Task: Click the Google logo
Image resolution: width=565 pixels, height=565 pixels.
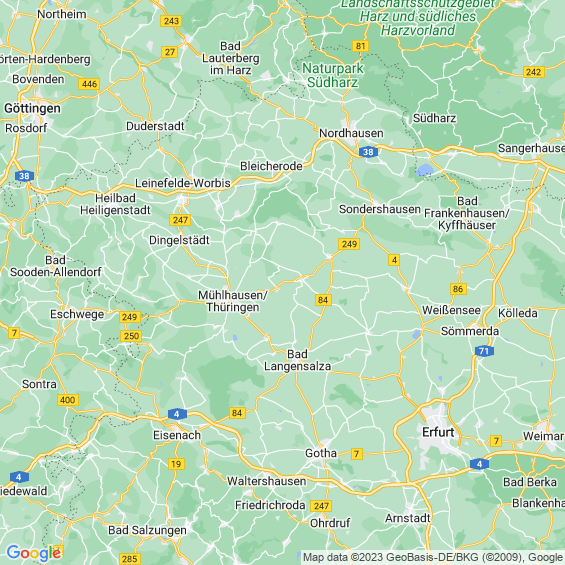Action: click(x=34, y=553)
